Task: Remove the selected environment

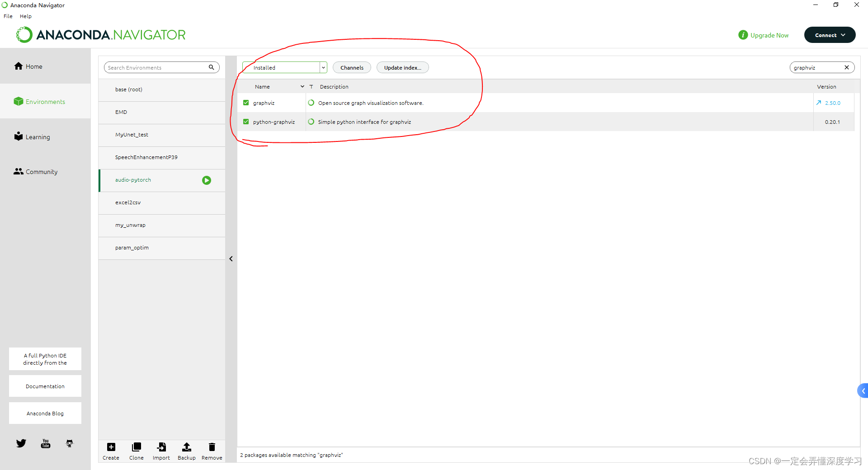Action: pyautogui.click(x=212, y=451)
